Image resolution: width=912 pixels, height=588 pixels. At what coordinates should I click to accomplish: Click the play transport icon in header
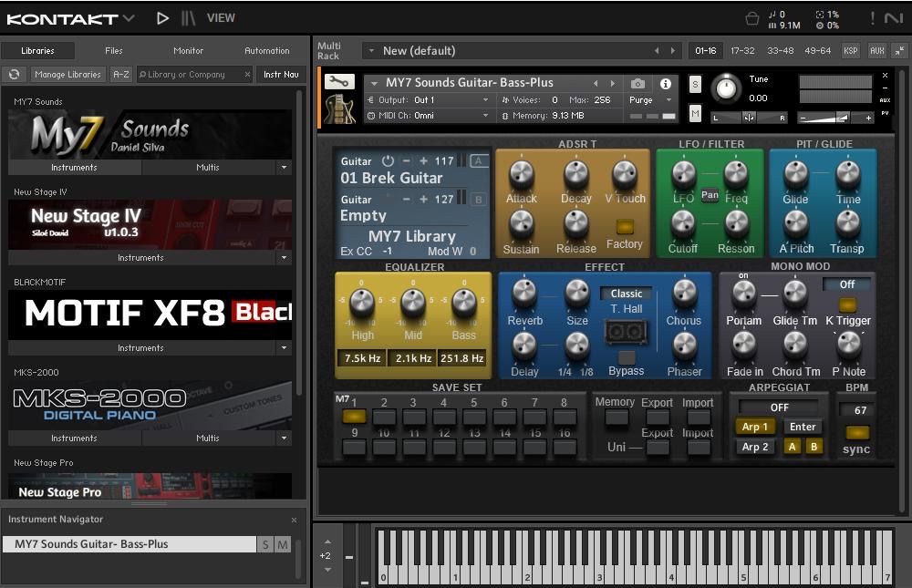click(163, 18)
